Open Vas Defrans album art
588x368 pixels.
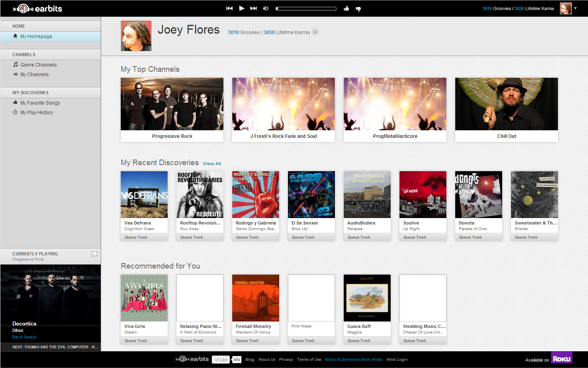click(144, 195)
